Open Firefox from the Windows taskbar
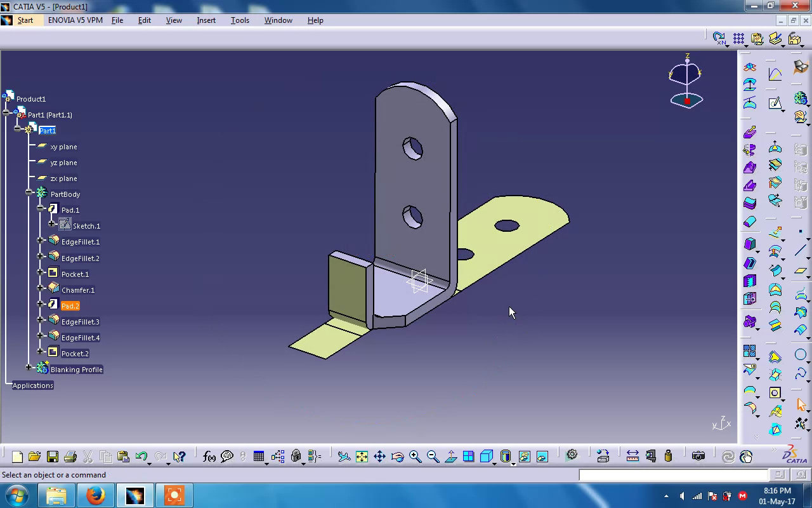The image size is (812, 508). (x=96, y=495)
